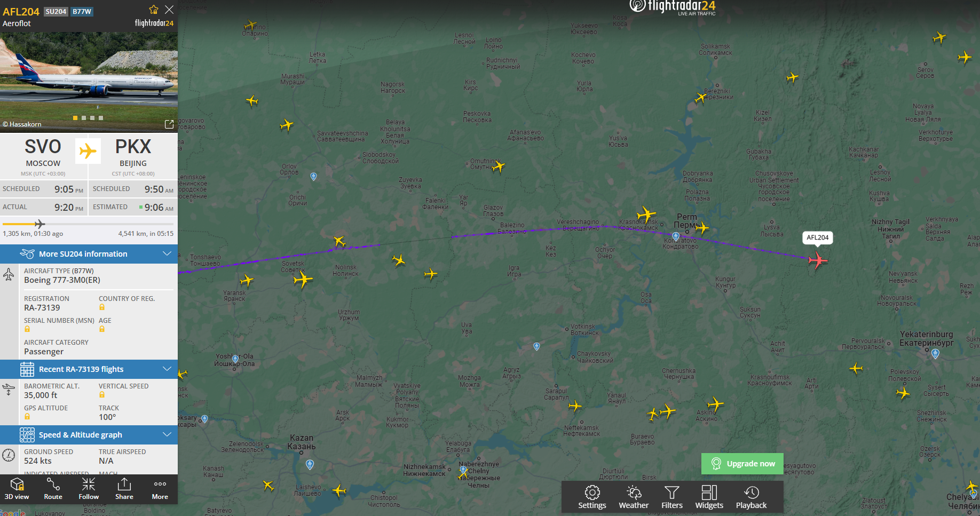Click locked Vertical Speed padlock

(102, 395)
